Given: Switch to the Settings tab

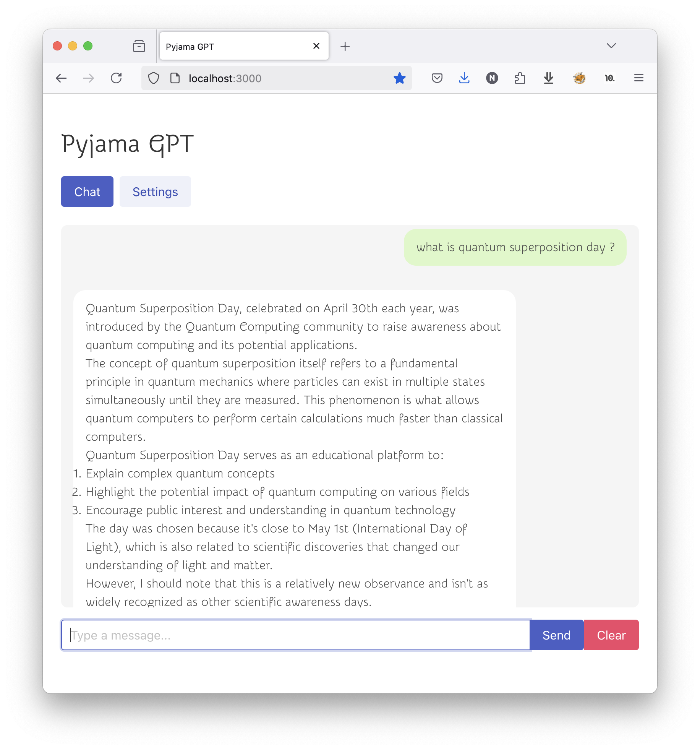Looking at the screenshot, I should point(155,192).
